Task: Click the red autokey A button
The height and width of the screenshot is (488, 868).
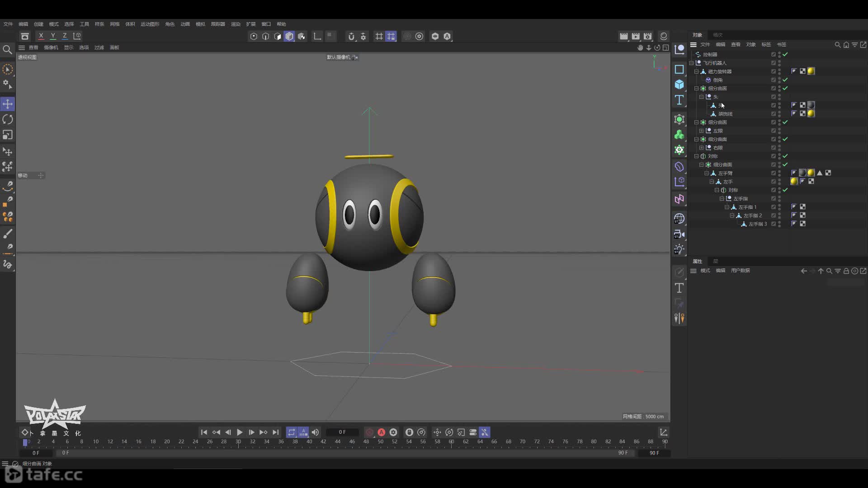Action: tap(381, 432)
